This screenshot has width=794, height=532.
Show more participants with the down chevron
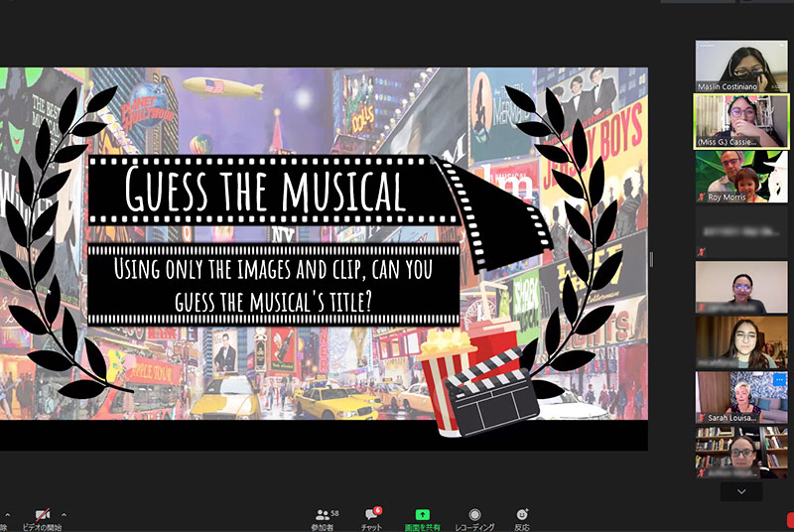[741, 491]
